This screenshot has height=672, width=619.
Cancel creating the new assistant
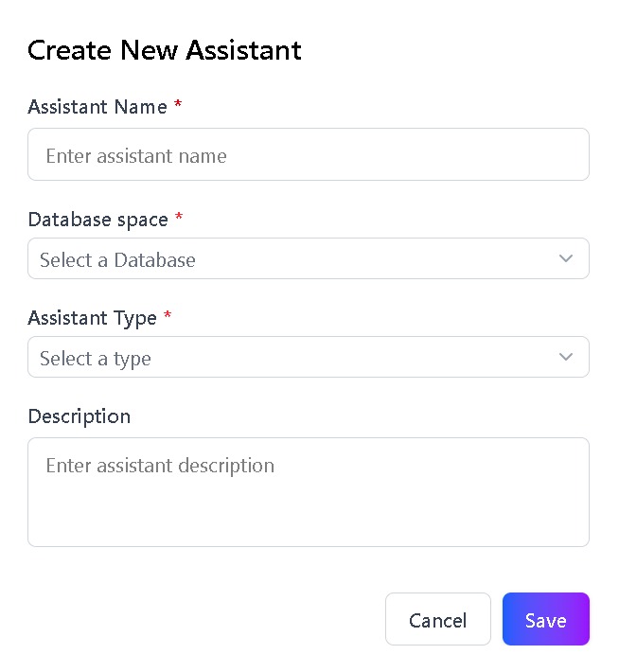(x=437, y=619)
